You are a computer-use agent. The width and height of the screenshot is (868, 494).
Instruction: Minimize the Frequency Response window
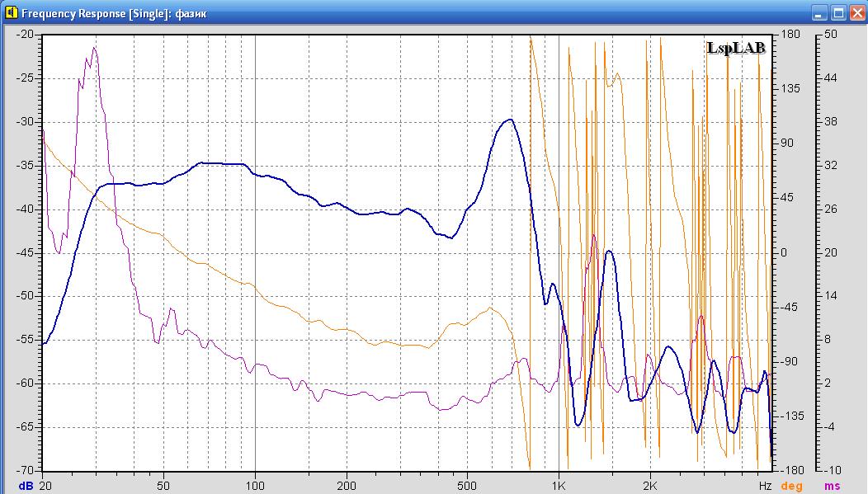[x=820, y=13]
